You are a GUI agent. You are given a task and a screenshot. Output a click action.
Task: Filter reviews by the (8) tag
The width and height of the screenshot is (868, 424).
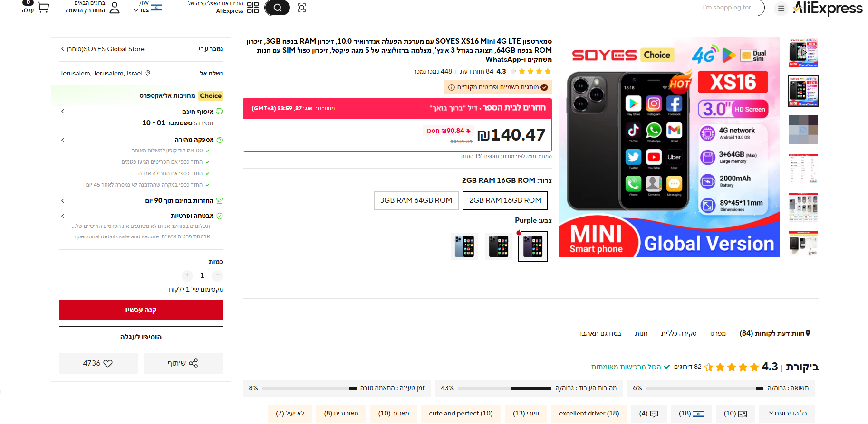pyautogui.click(x=341, y=414)
